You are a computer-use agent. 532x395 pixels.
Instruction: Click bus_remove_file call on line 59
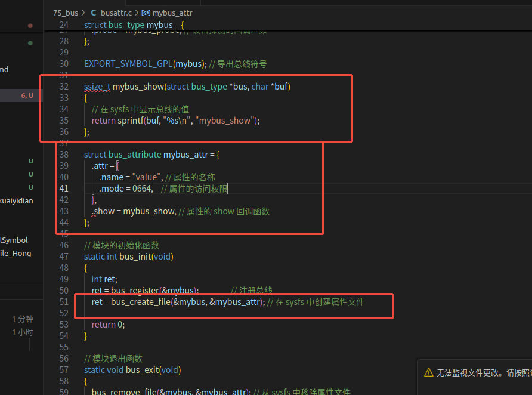(x=124, y=392)
